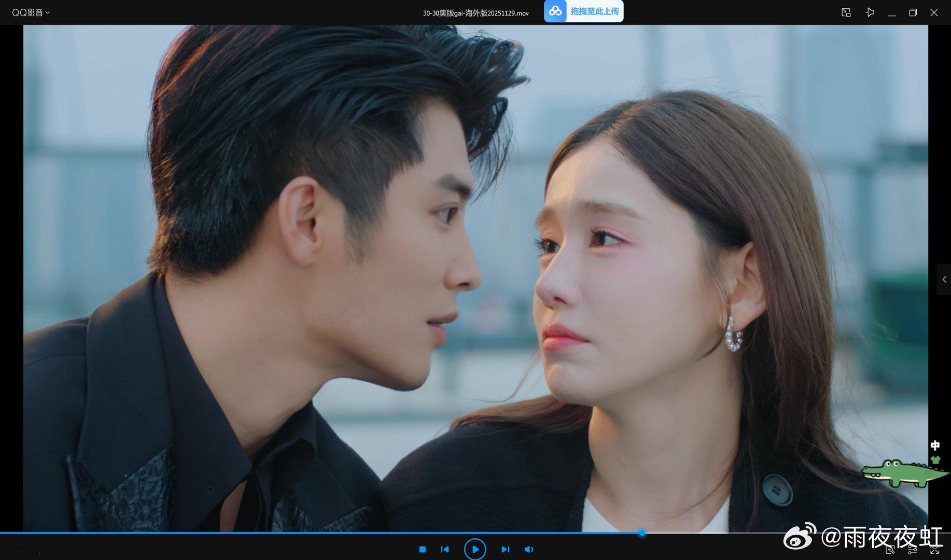
Task: Enter fullscreen mode
Action: point(935,550)
